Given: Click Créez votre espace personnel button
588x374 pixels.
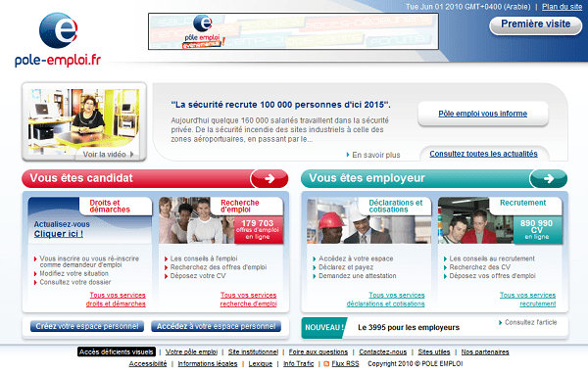Looking at the screenshot, I should click(87, 326).
